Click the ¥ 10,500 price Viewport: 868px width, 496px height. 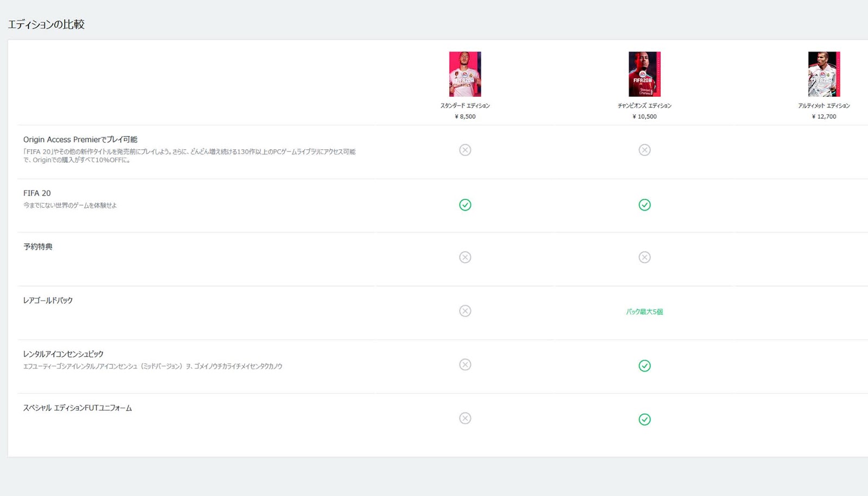point(644,116)
